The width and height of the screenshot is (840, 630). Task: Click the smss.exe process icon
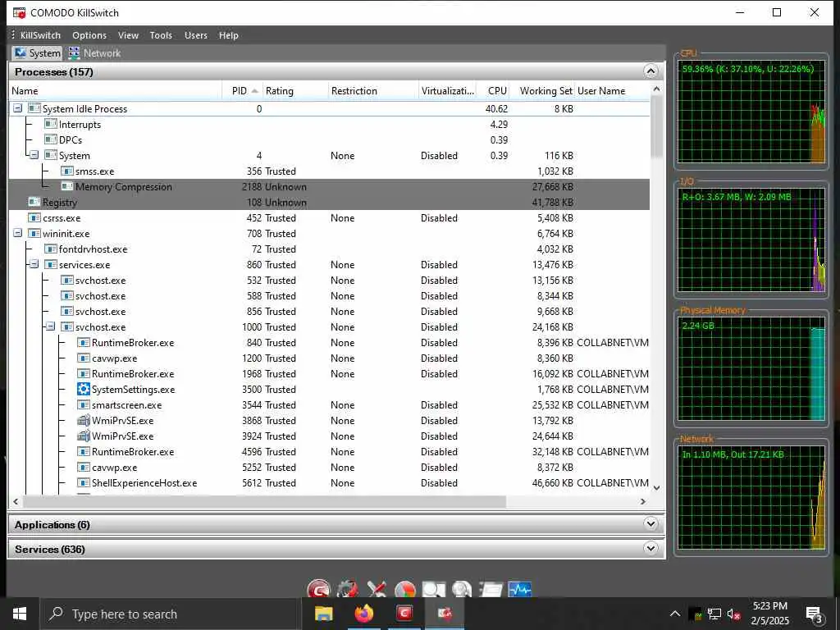67,171
